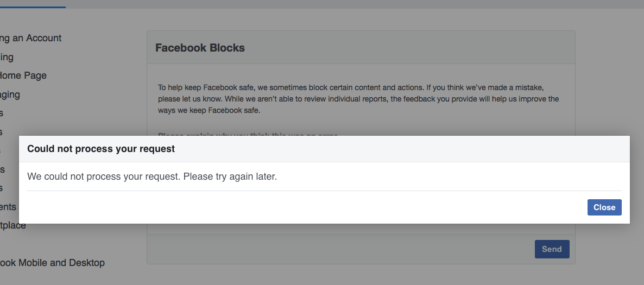Click the sidebar item directly below 'aging'
Screen dimensions: 644x285
[2, 113]
